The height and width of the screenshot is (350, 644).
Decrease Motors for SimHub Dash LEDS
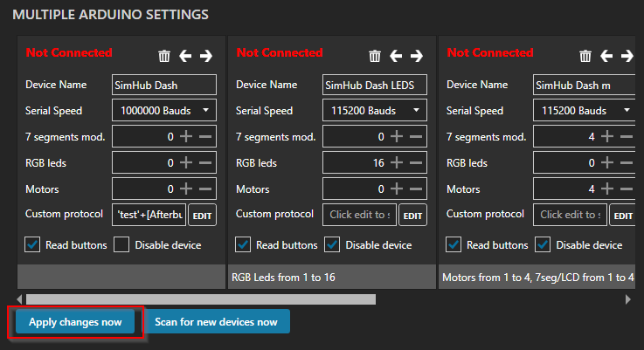(416, 189)
